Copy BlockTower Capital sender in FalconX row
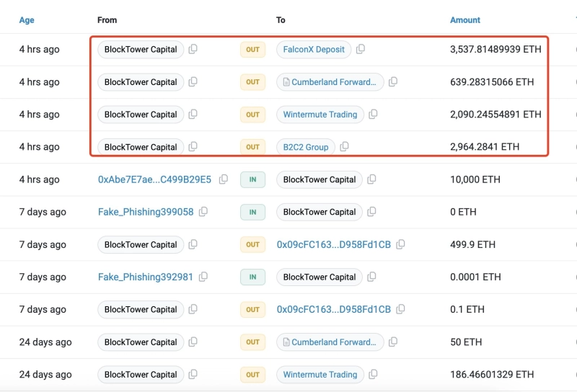The image size is (577, 392). tap(193, 50)
